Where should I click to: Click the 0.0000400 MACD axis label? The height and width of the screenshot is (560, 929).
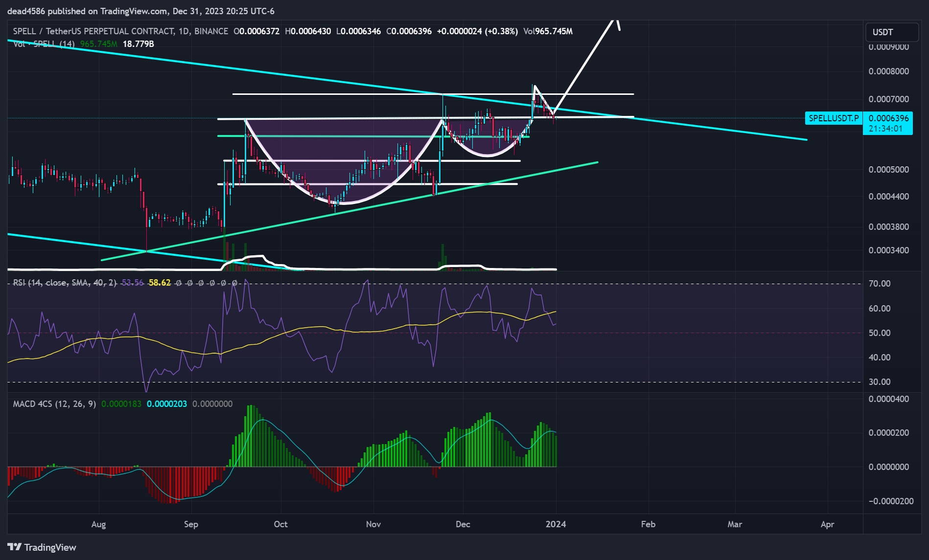(x=888, y=399)
